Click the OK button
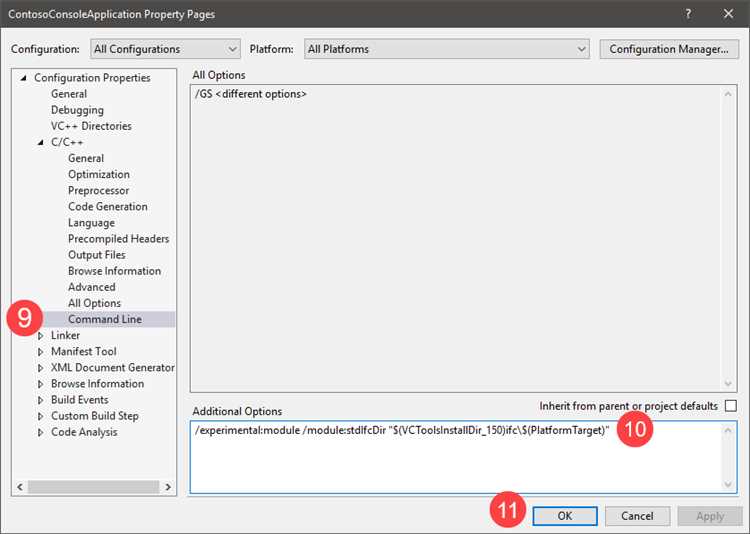The width and height of the screenshot is (750, 534). 564,516
